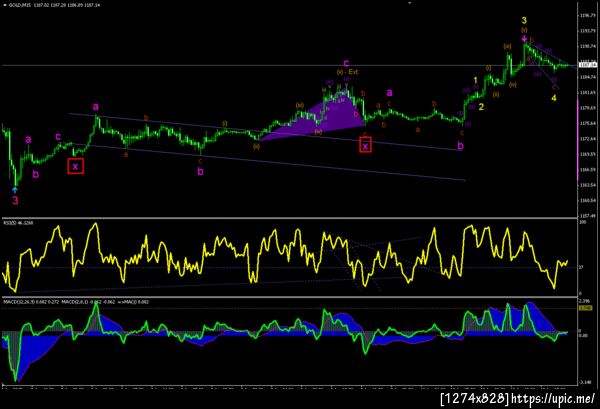Click the 1193.79 price scale label
600x409 pixels.
pyautogui.click(x=587, y=31)
